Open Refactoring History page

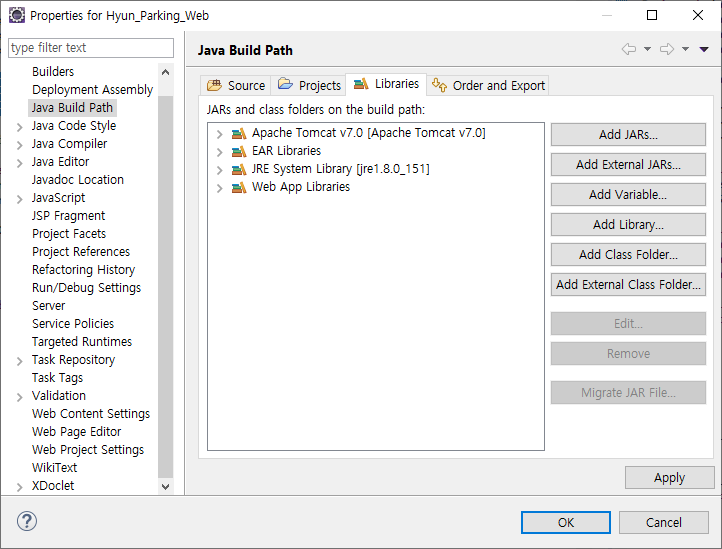coord(83,269)
